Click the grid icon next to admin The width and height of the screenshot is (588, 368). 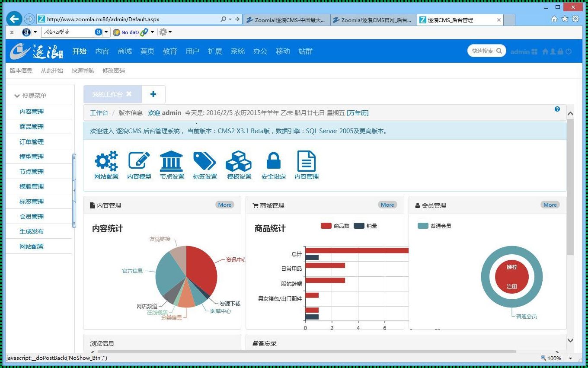[x=535, y=51]
